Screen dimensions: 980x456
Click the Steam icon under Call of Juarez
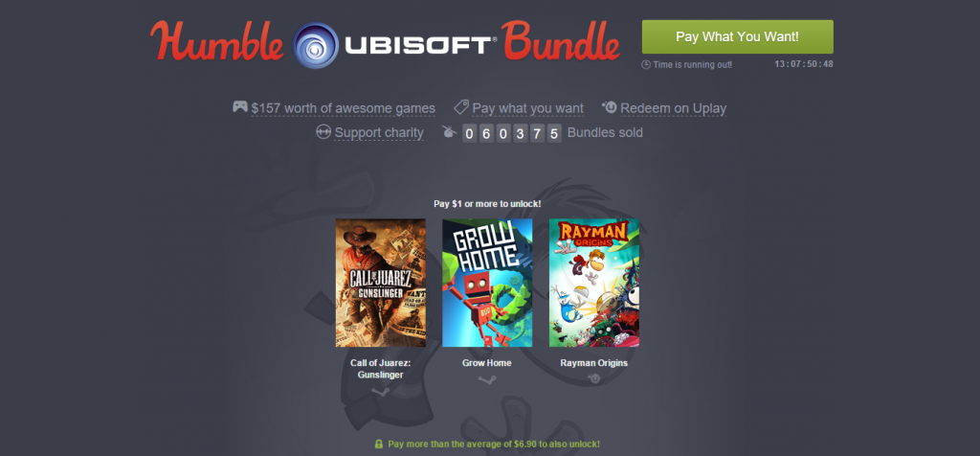pos(380,392)
